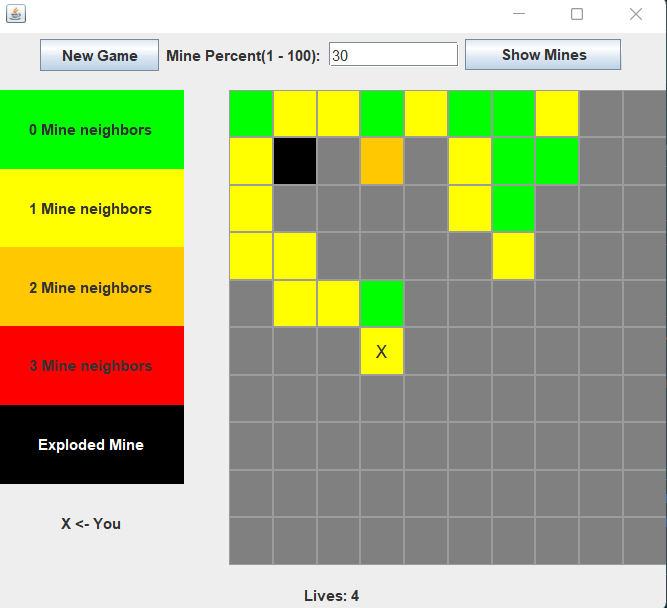Select the orange 2 Mine neighbors legend
Screen dimensions: 667x608
coord(91,288)
